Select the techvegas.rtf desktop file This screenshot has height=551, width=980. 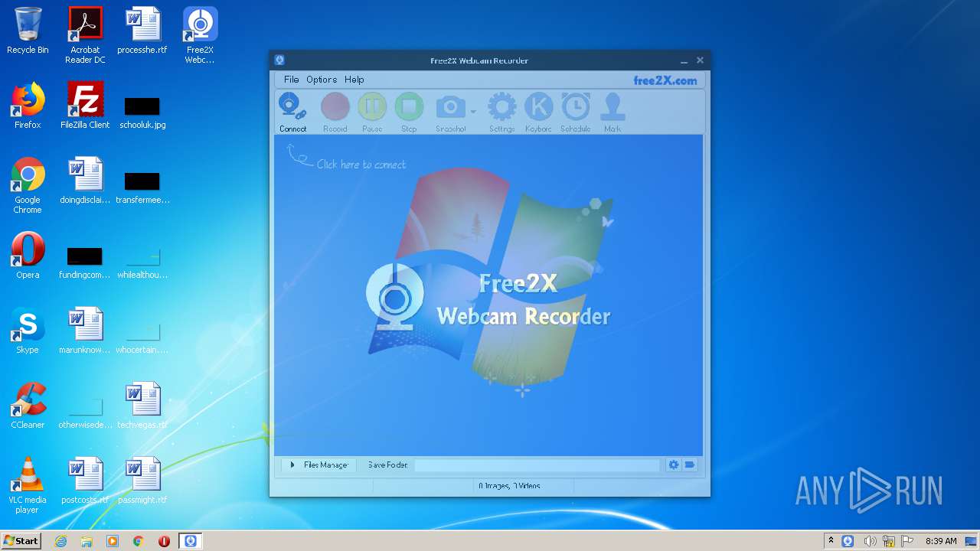tap(142, 406)
